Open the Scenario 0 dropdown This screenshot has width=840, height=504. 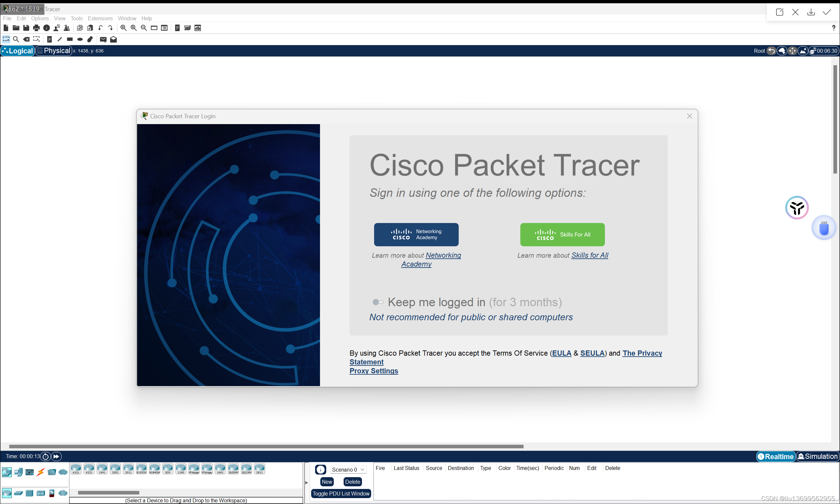tap(348, 469)
